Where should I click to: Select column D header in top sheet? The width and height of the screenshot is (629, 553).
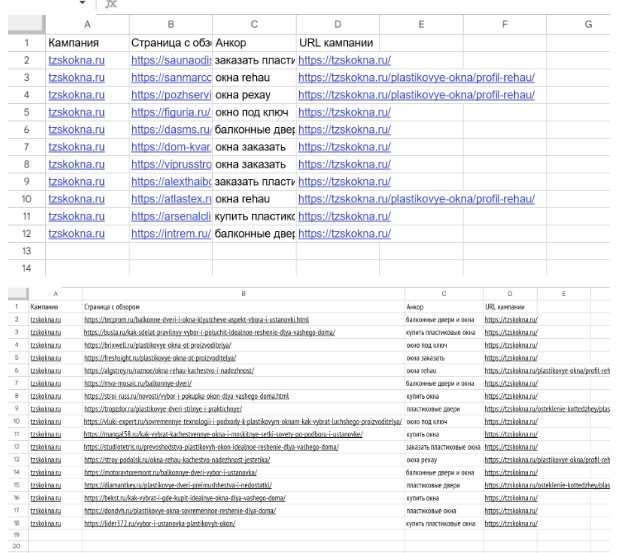point(337,24)
